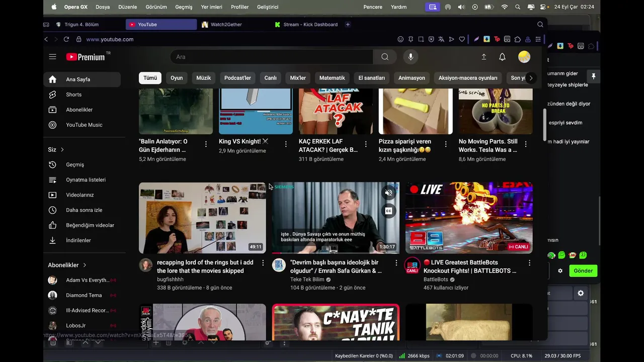Open the account avatar menu
This screenshot has height=362, width=644.
(524, 57)
